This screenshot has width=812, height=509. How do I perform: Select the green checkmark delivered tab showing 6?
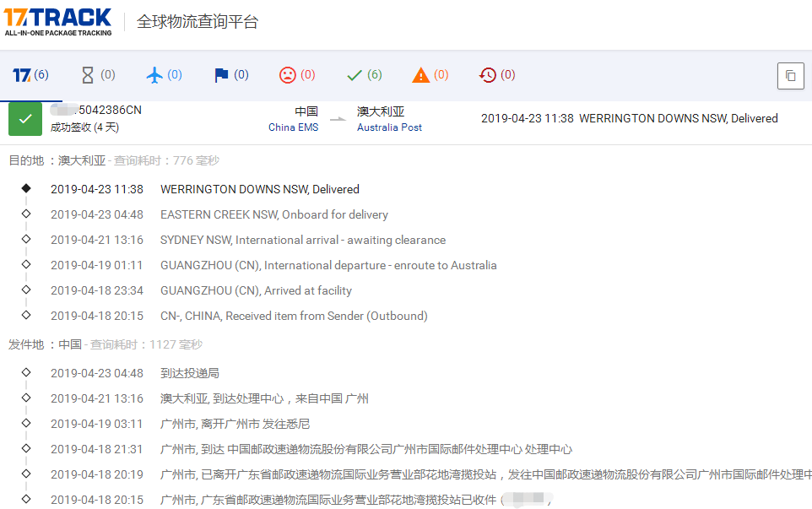coord(362,74)
